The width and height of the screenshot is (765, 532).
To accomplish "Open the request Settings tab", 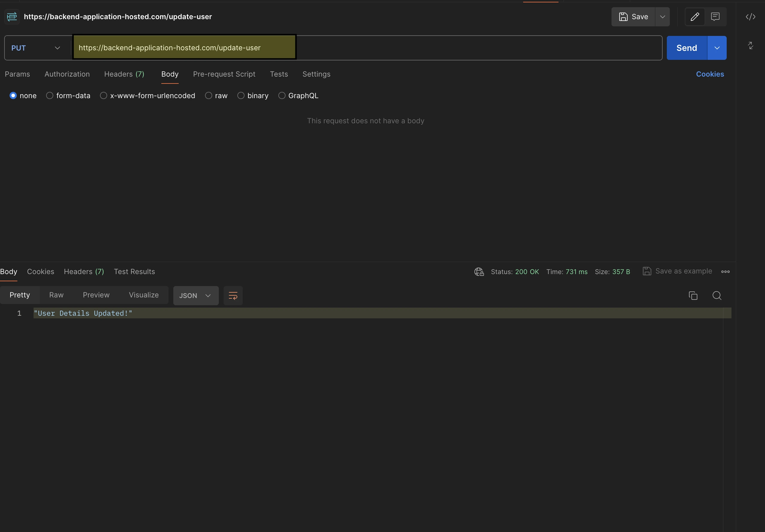I will point(317,74).
